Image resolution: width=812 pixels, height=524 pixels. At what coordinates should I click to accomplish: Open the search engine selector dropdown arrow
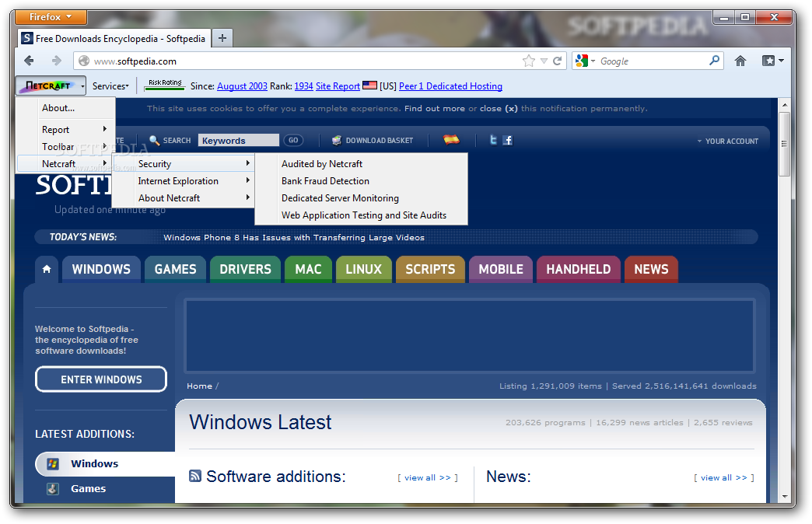click(x=593, y=61)
